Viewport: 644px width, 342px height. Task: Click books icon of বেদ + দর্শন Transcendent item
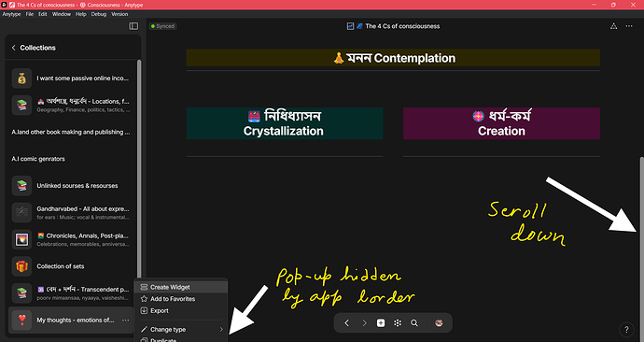pos(21,293)
